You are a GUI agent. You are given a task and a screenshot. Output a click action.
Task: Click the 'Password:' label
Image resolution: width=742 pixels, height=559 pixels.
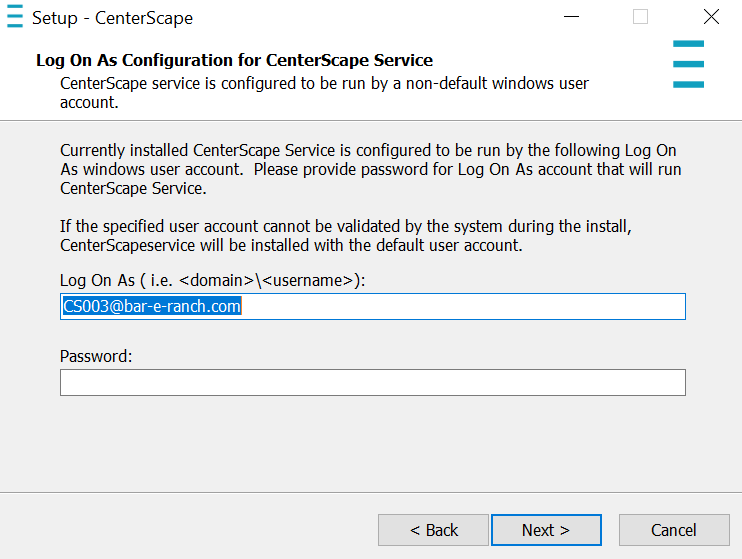pos(96,356)
